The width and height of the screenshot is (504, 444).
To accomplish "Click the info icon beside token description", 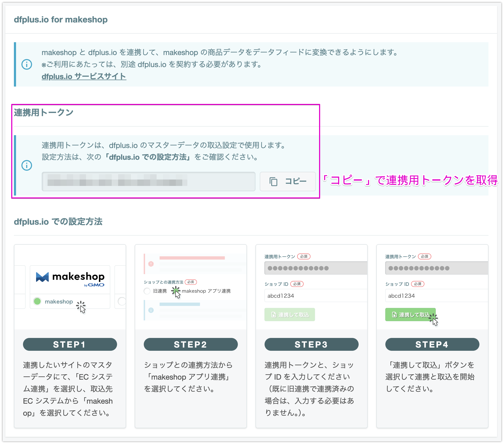I will pyautogui.click(x=27, y=165).
